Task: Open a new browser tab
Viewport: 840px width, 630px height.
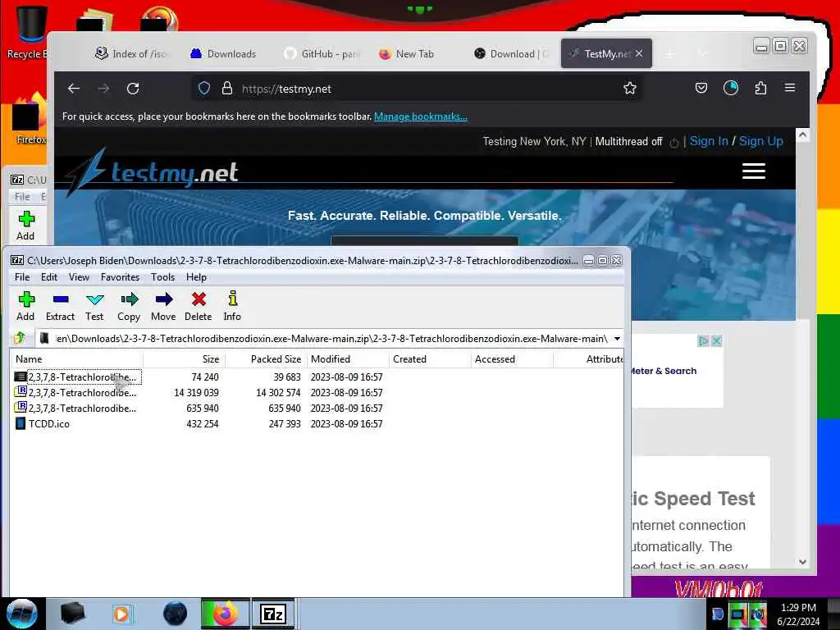Action: click(669, 53)
